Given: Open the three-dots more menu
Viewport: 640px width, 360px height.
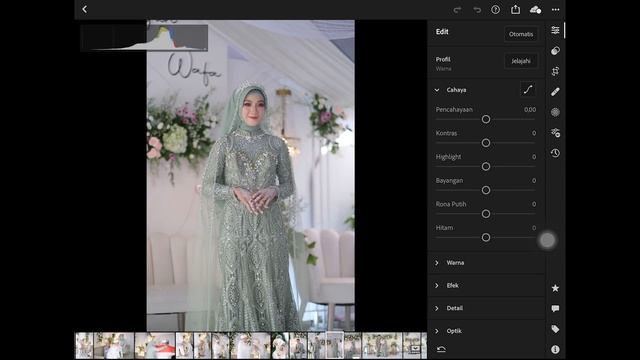Looking at the screenshot, I should (556, 9).
